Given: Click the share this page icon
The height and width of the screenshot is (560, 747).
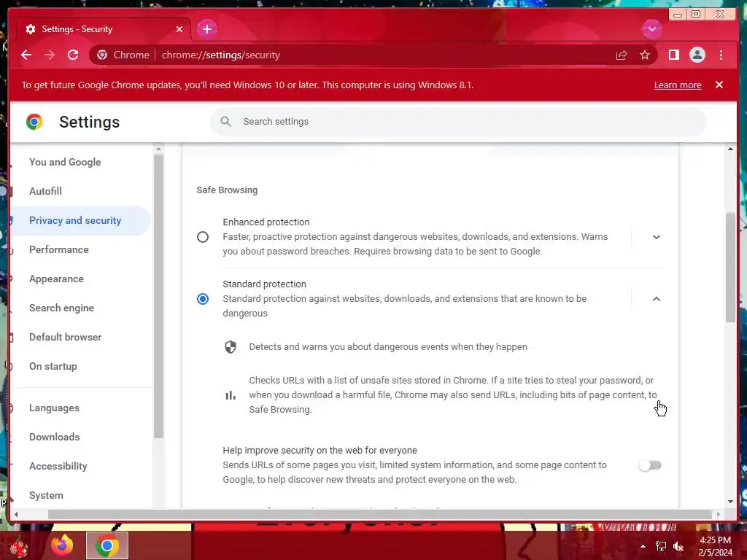Looking at the screenshot, I should [622, 55].
